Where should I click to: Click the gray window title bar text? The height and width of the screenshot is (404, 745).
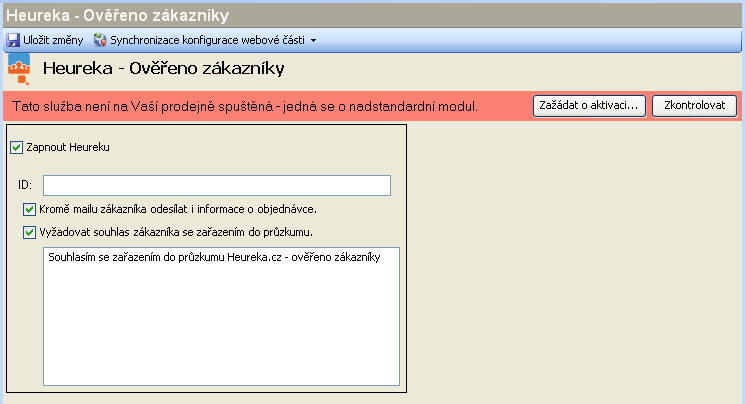117,16
